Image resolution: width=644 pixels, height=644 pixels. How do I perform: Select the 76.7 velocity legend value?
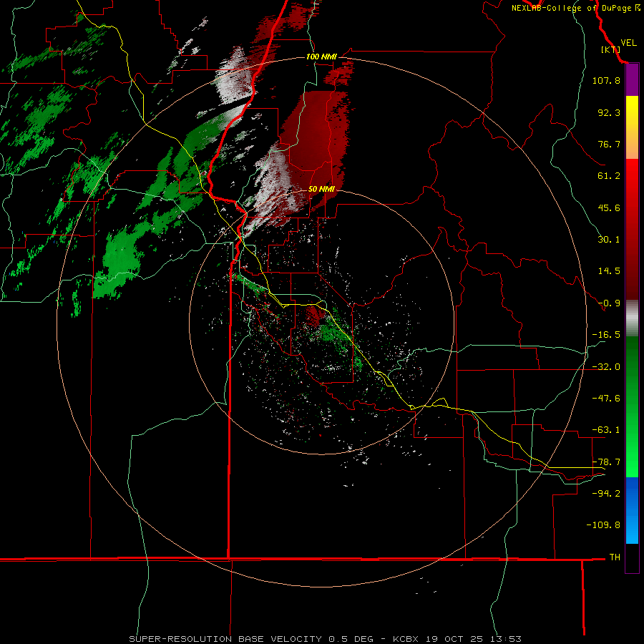click(609, 144)
